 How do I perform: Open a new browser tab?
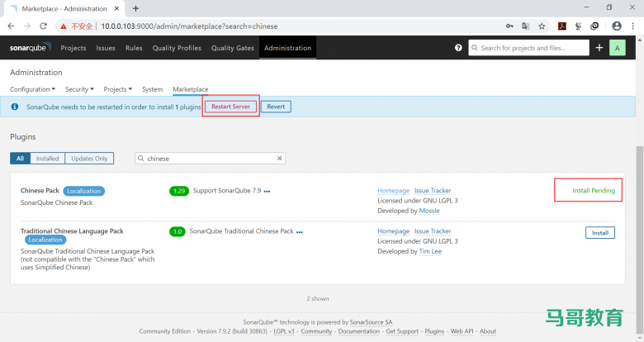coord(135,8)
